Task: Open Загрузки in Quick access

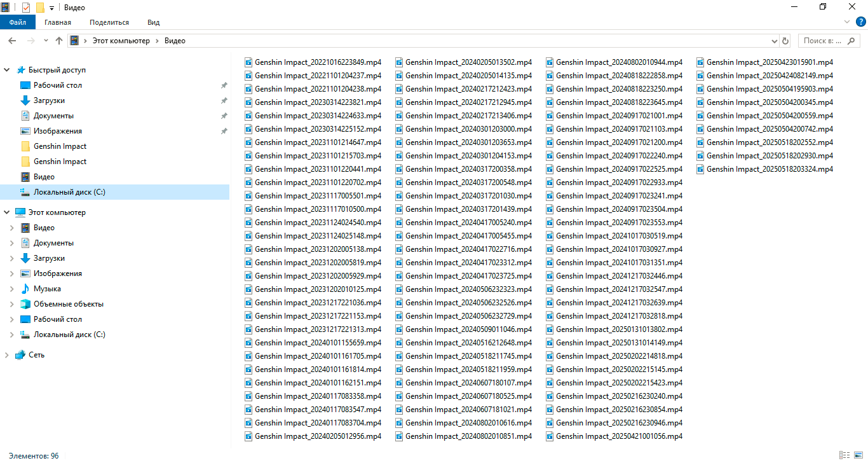Action: tap(49, 100)
